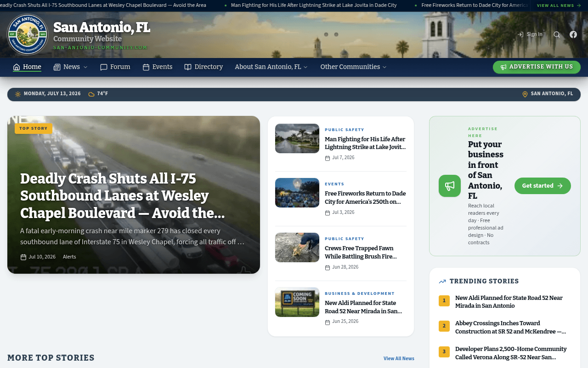Image resolution: width=588 pixels, height=368 pixels.
Task: Click calendar icon next to Jun 28, 2026
Action: [x=328, y=268]
